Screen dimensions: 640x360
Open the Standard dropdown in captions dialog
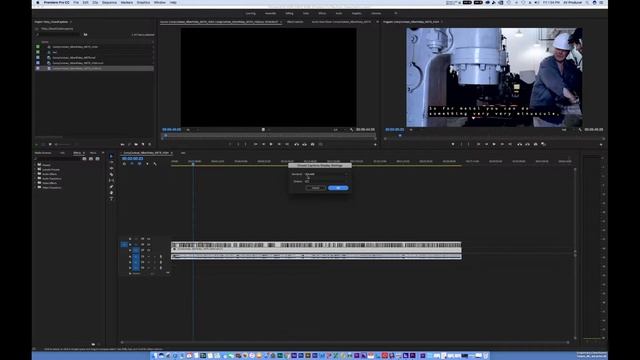(326, 174)
